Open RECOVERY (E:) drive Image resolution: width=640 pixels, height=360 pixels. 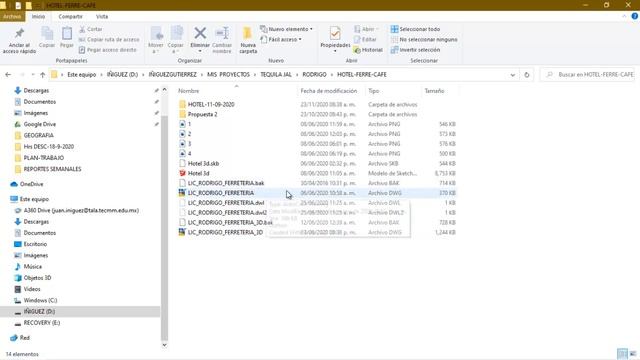pyautogui.click(x=42, y=323)
